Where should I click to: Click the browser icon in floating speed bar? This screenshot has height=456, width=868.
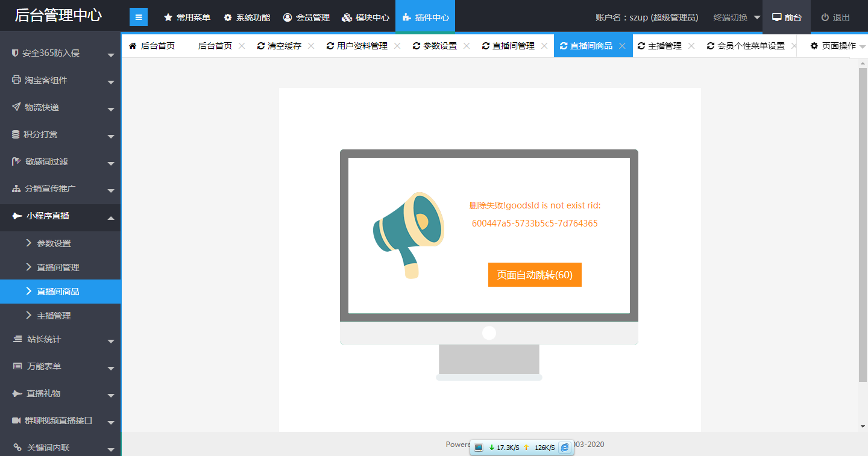(x=565, y=448)
